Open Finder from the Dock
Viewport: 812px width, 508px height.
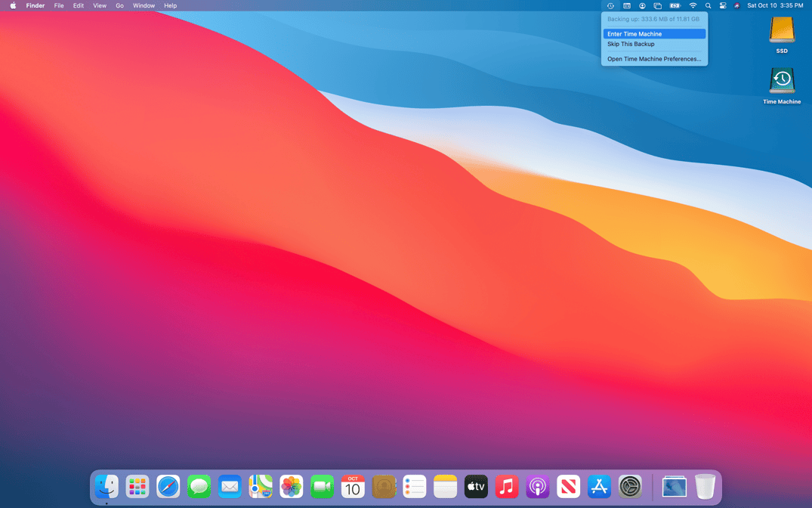(x=107, y=487)
